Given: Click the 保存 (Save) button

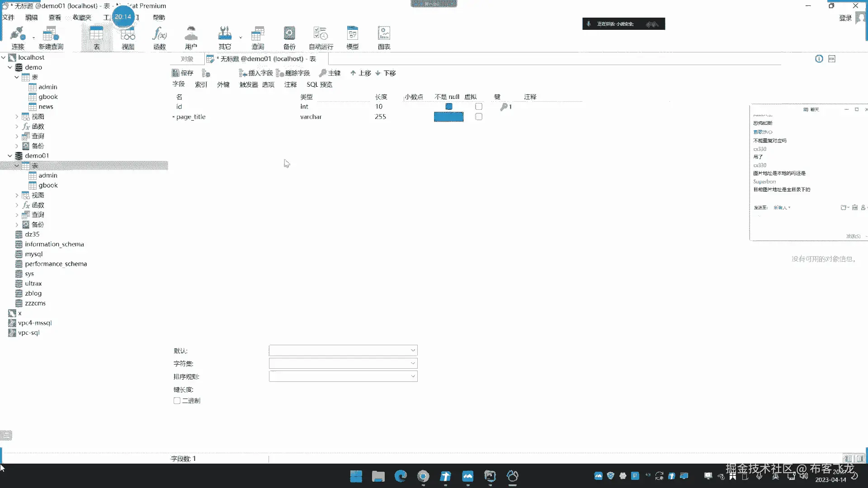Looking at the screenshot, I should click(183, 73).
